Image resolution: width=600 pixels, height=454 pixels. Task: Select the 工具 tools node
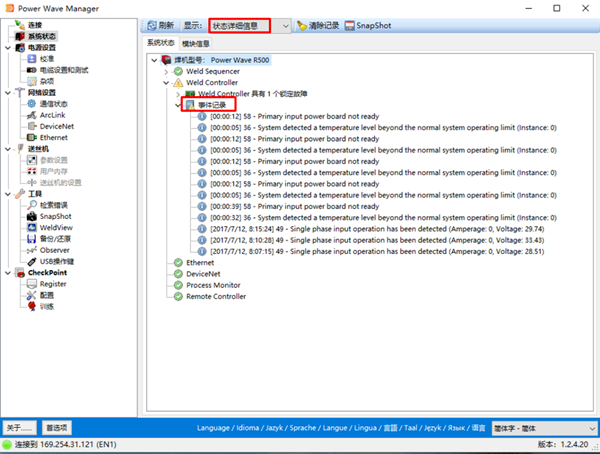tap(35, 194)
